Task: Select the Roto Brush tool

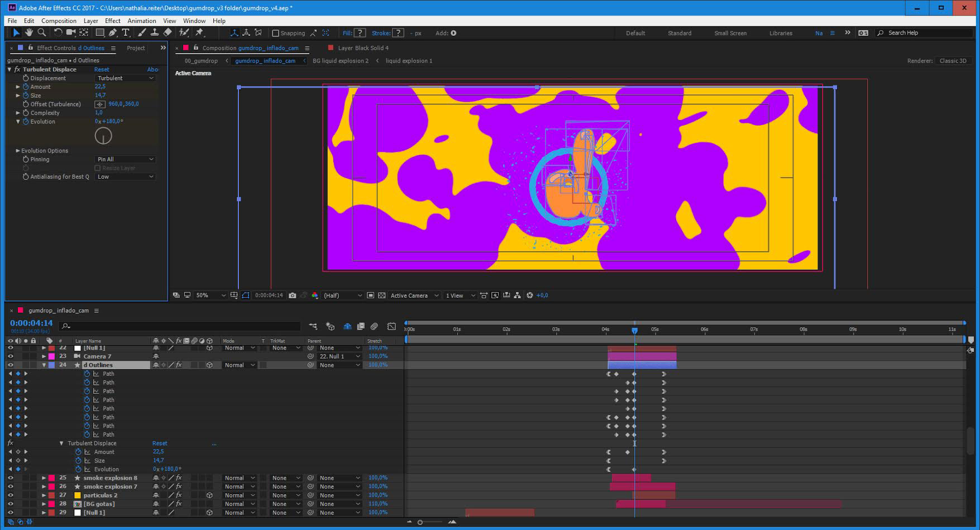Action: pyautogui.click(x=183, y=33)
